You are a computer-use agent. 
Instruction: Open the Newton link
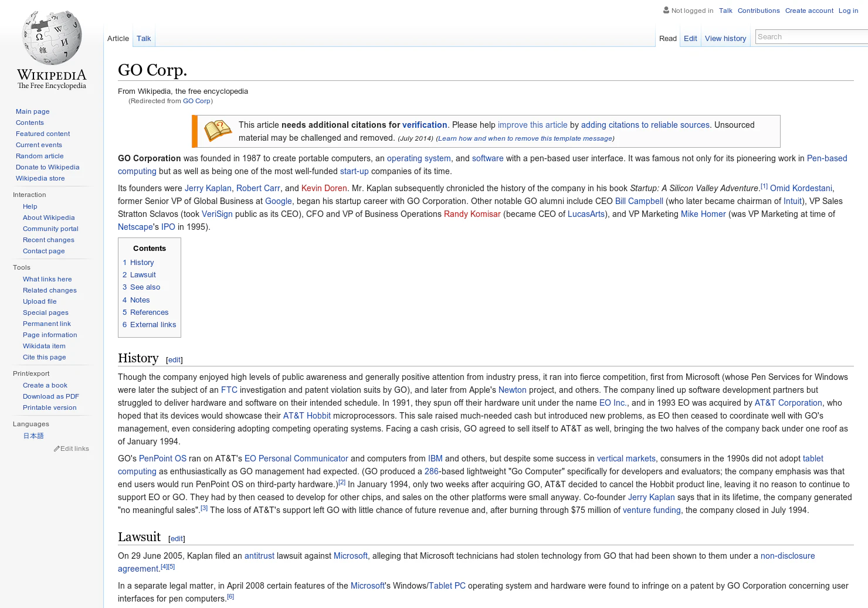[512, 390]
